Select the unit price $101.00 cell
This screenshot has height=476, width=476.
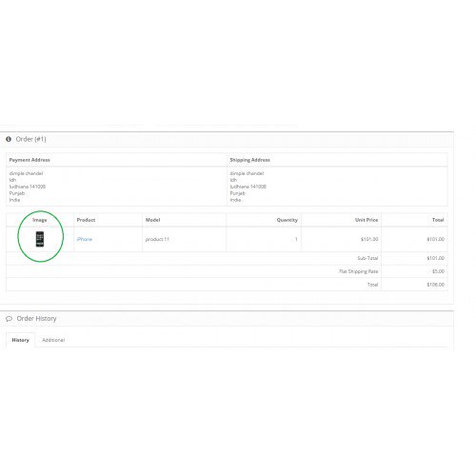click(x=369, y=239)
